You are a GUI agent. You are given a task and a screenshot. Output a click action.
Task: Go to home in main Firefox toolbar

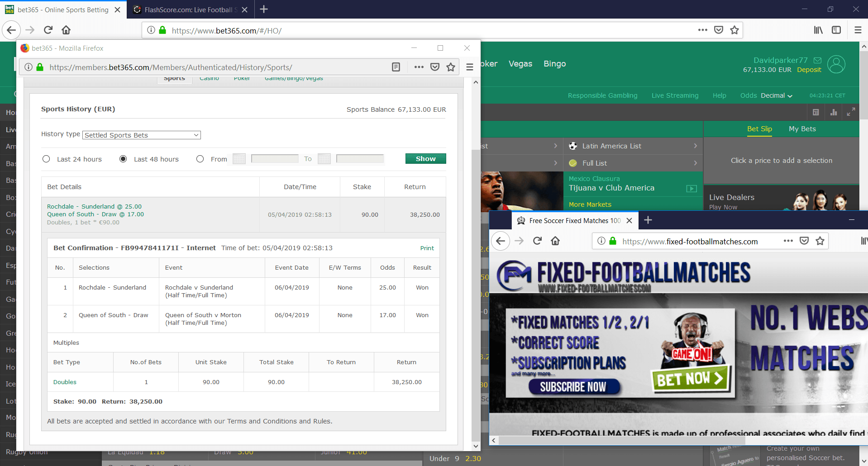coord(66,30)
